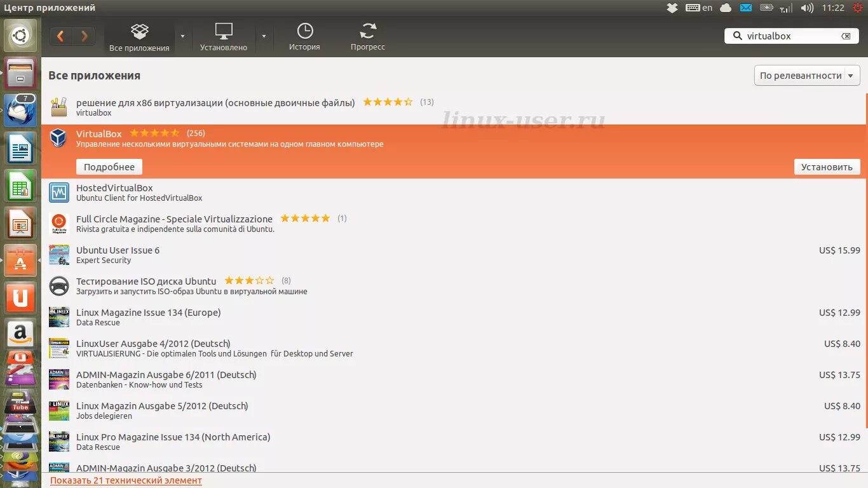868x488 pixels.
Task: Click the star rating of the VirtualBox entry
Action: (x=154, y=133)
